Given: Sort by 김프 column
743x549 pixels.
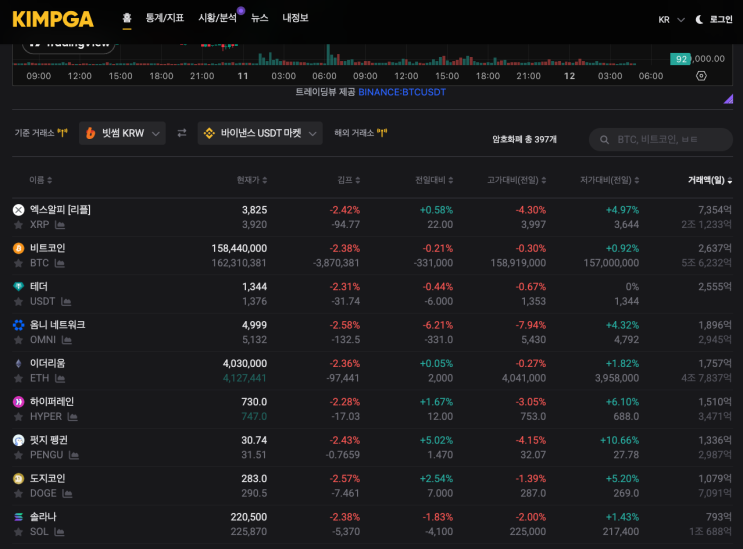Looking at the screenshot, I should (x=349, y=180).
